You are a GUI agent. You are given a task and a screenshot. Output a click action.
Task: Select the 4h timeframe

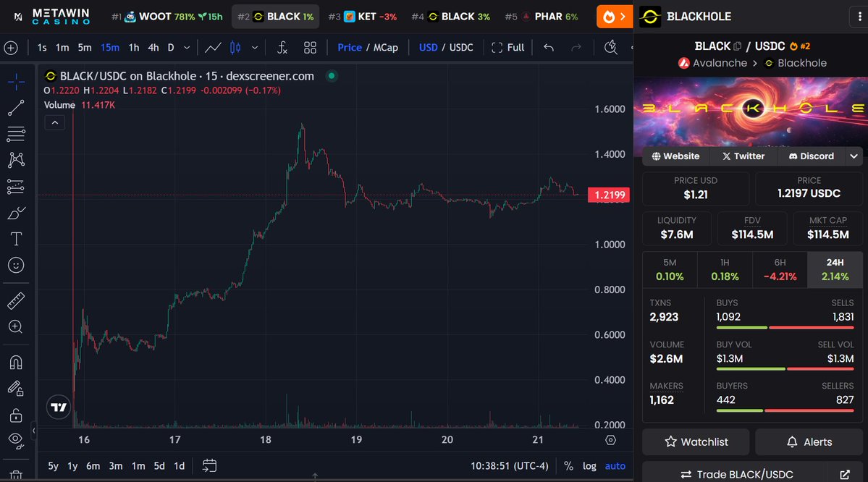click(153, 48)
